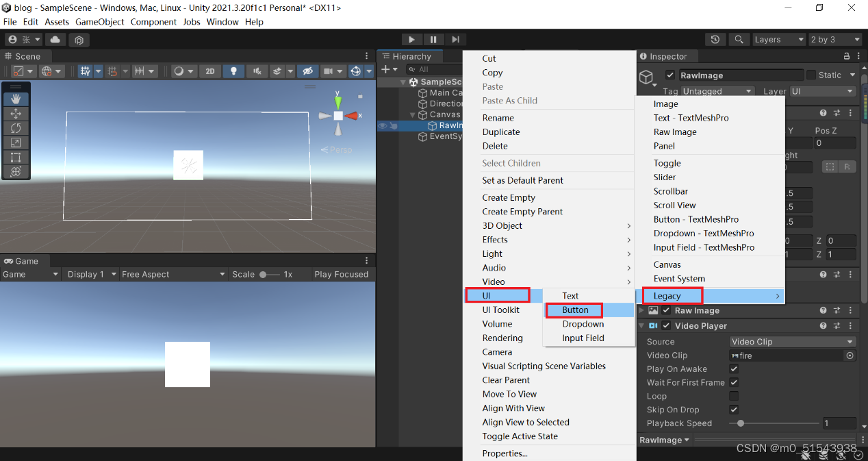Click the Play Focused button
This screenshot has height=461, width=868.
[341, 274]
